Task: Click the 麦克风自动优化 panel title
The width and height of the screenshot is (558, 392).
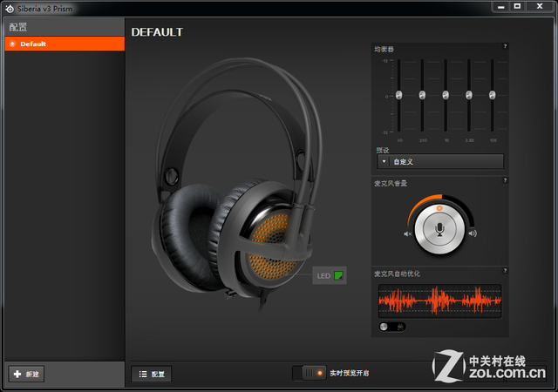Action: (397, 274)
